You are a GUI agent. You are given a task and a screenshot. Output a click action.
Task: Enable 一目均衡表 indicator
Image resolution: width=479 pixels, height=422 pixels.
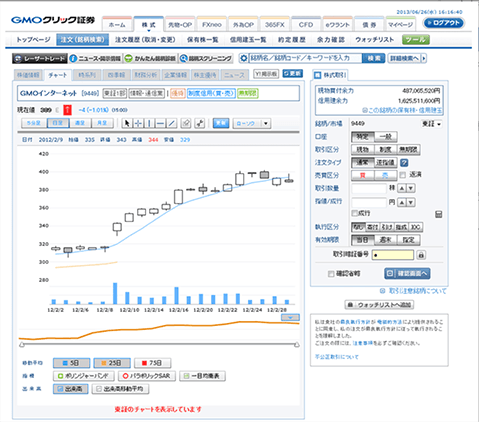tap(202, 376)
